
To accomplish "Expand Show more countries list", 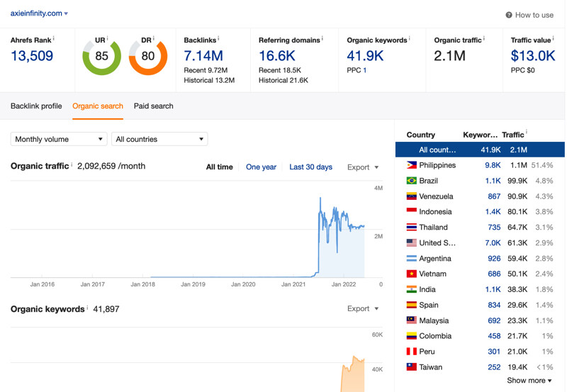I will coord(529,381).
